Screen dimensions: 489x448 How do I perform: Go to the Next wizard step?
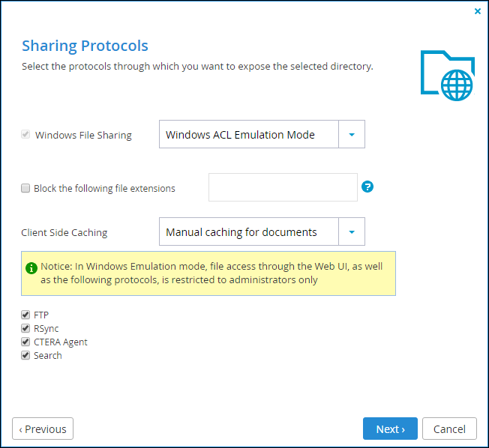(390, 429)
